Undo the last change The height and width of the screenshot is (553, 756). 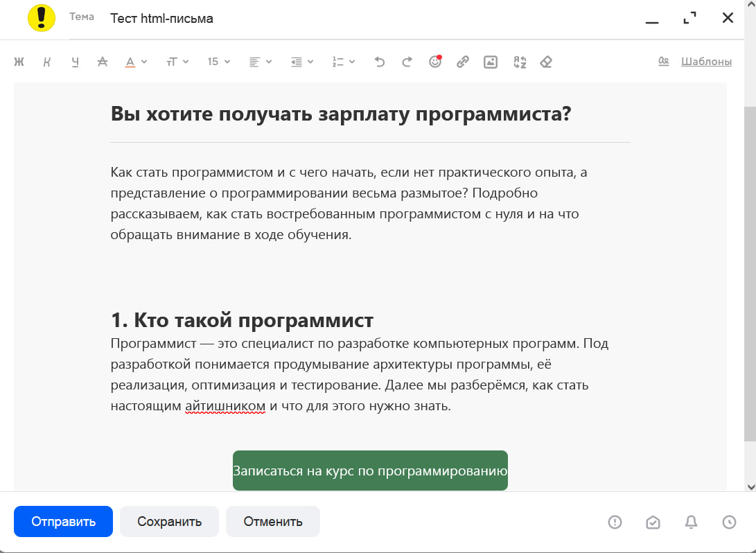click(380, 62)
